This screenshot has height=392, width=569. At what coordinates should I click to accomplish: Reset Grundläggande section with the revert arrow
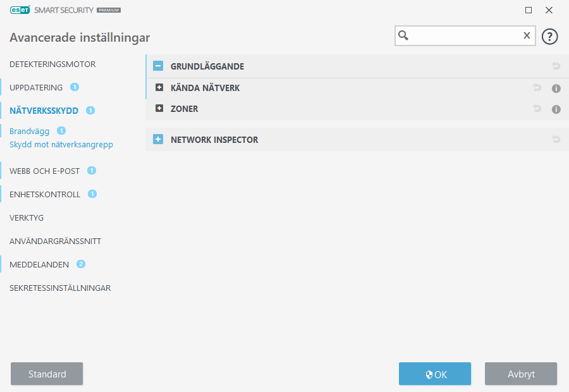(x=556, y=66)
